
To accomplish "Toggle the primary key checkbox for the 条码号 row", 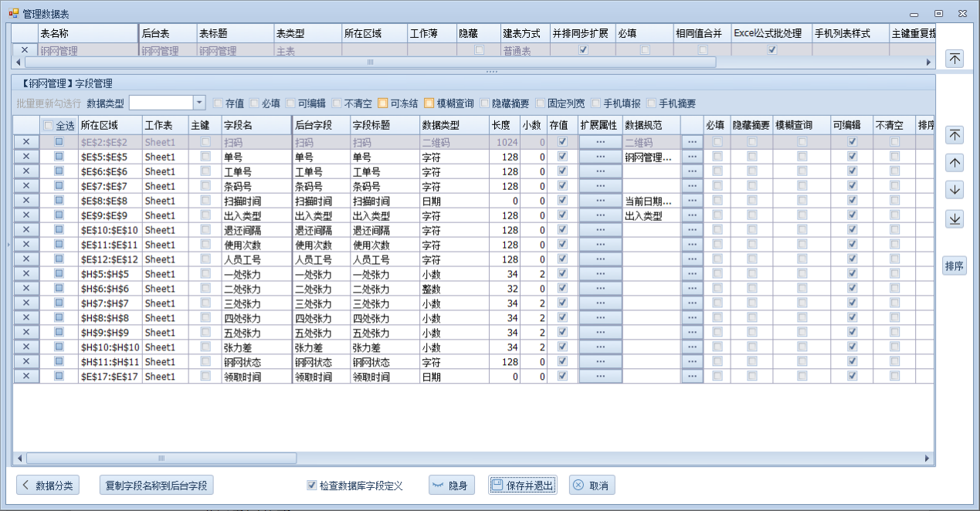I will (x=205, y=186).
